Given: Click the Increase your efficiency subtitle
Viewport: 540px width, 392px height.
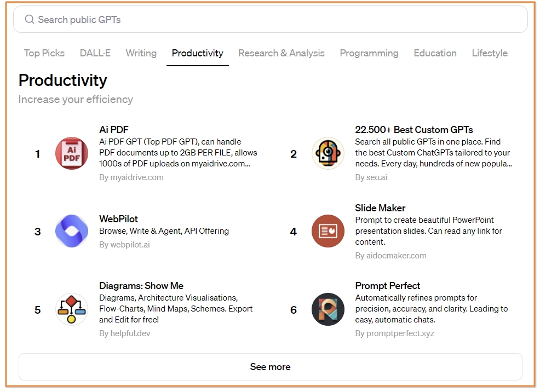Looking at the screenshot, I should (76, 100).
